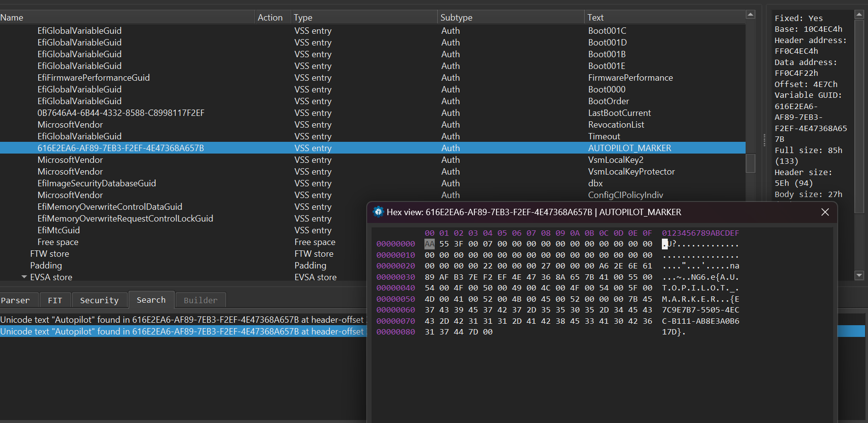Click ASCII text C-B111-AB8E3A0B6 in hex view
Screen dimensions: 868x423
pos(701,321)
